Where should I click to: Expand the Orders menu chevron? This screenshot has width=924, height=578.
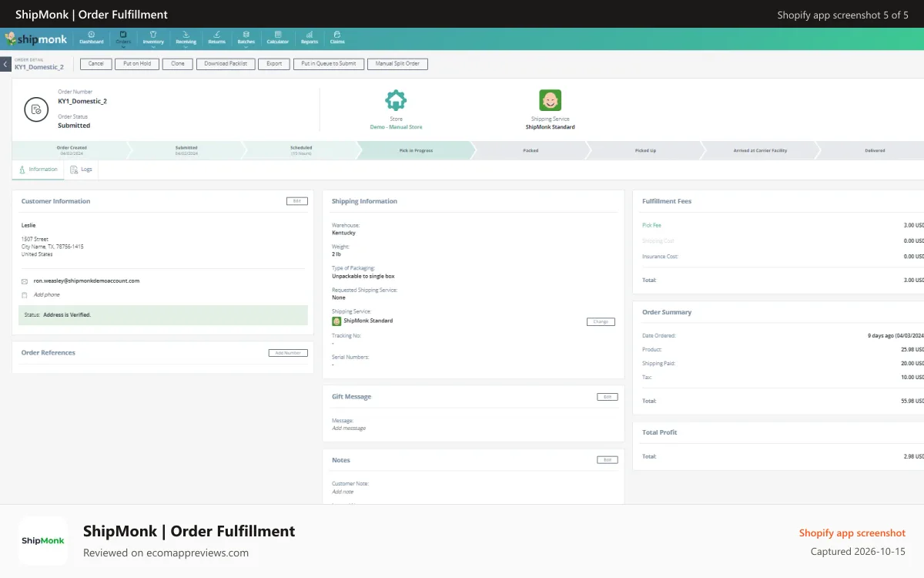point(123,47)
